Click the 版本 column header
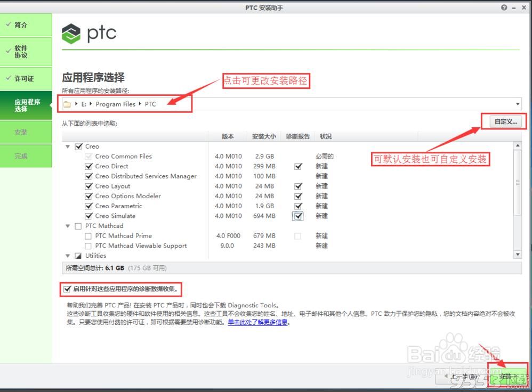Image resolution: width=532 pixels, height=392 pixels. pyautogui.click(x=228, y=136)
